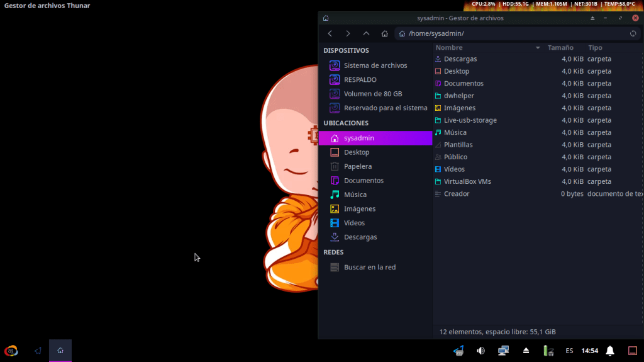
Task: Click the home icon in the toolbar
Action: (384, 33)
